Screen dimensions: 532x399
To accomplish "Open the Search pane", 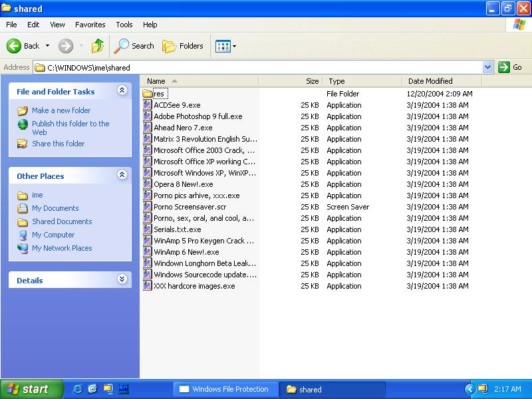I will click(x=134, y=46).
